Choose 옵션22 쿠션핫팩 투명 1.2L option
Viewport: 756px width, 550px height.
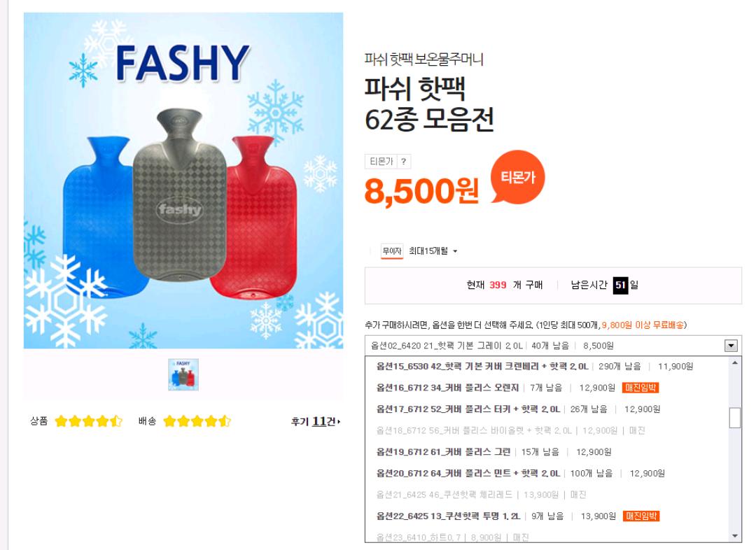coord(517,516)
